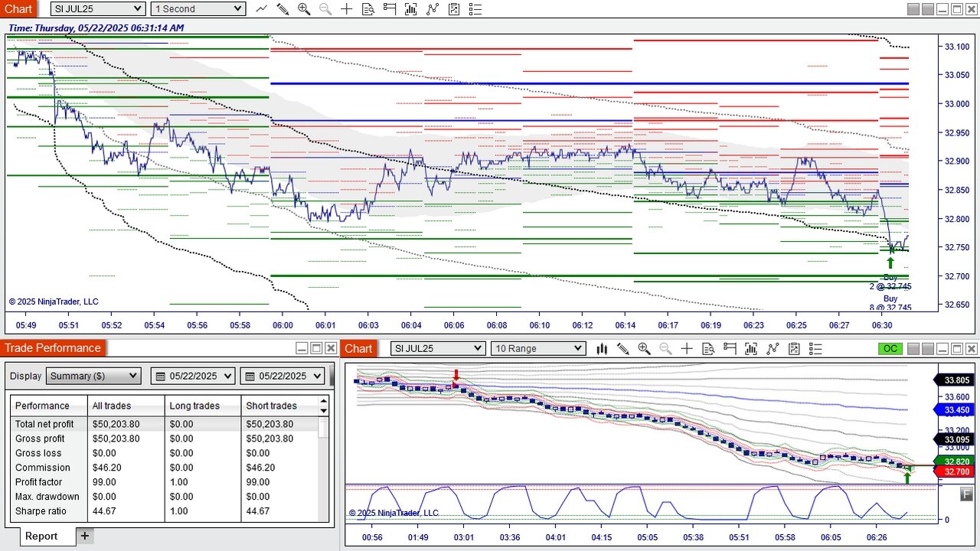
Task: Open chart properties list in 1 Second chart
Action: [475, 8]
